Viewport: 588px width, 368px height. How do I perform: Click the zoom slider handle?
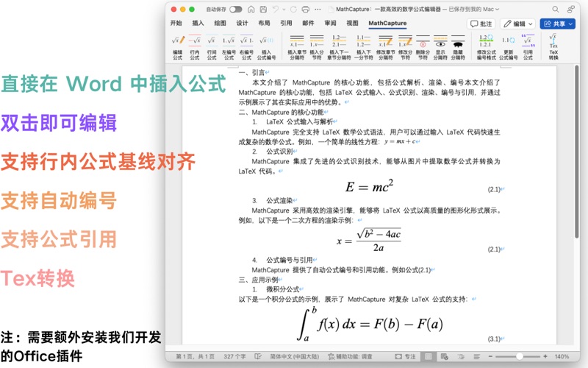coord(520,356)
